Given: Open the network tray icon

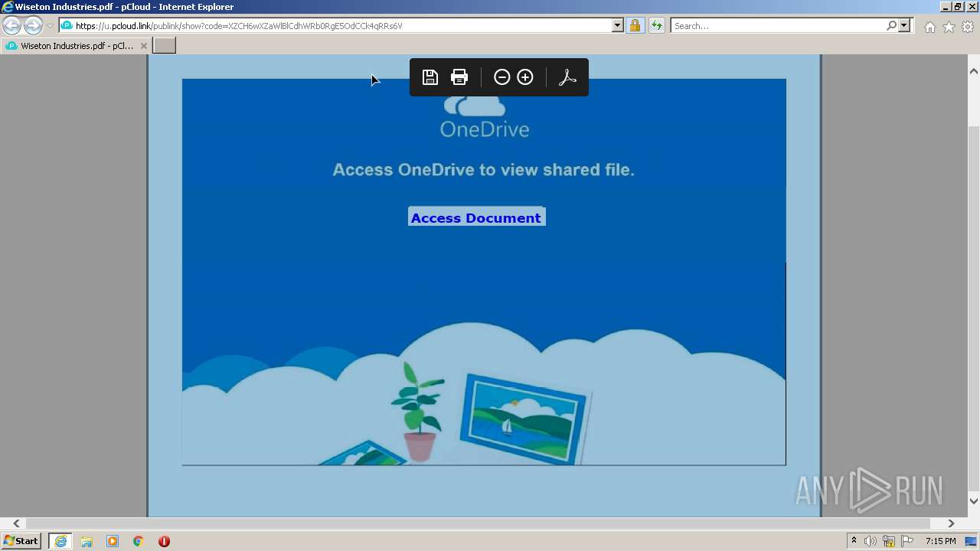Looking at the screenshot, I should [x=889, y=541].
